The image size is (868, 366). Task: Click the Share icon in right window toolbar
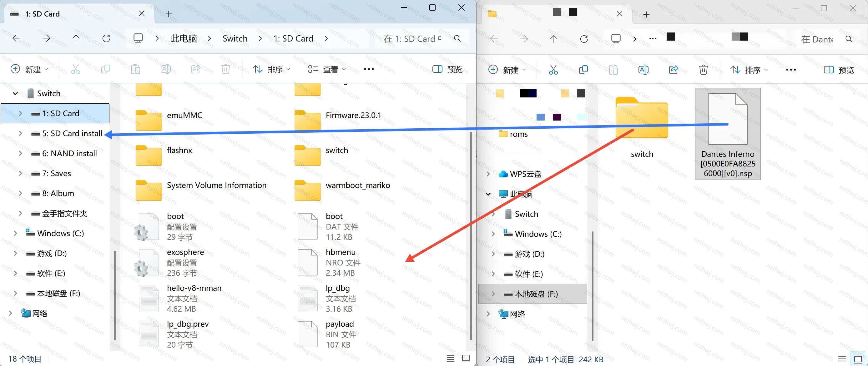pyautogui.click(x=673, y=70)
